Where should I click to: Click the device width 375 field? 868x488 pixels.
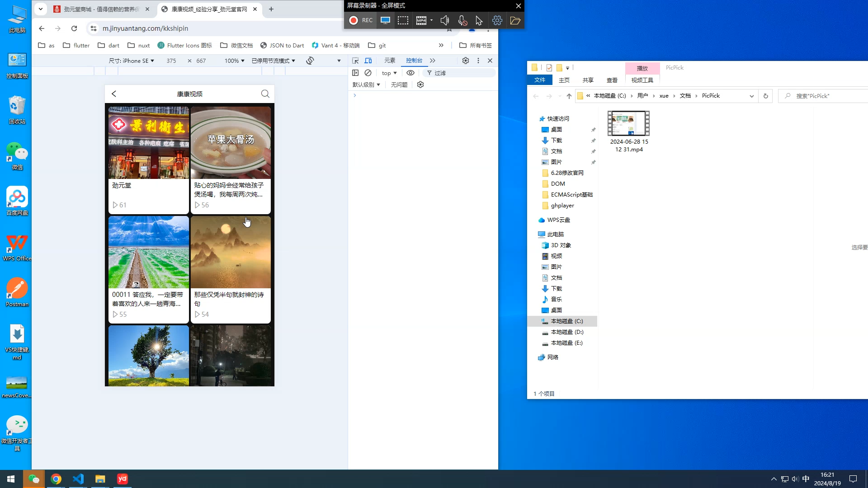click(x=171, y=61)
